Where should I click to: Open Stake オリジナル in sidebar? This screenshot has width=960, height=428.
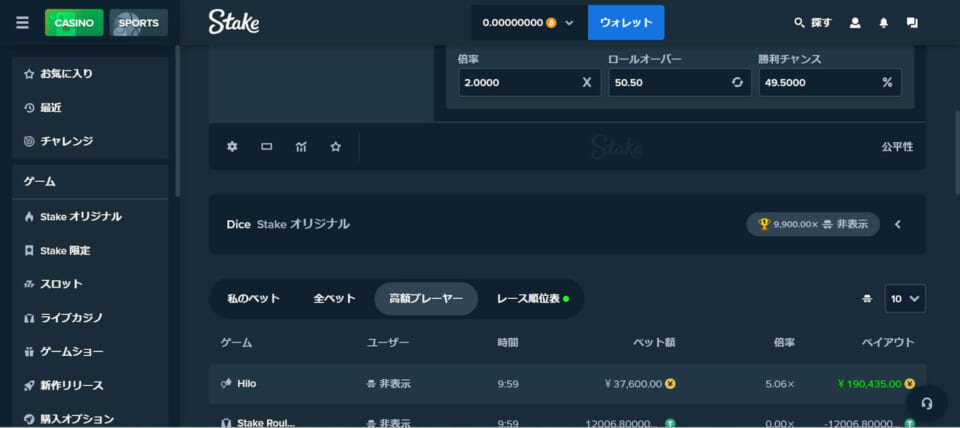pos(90,217)
